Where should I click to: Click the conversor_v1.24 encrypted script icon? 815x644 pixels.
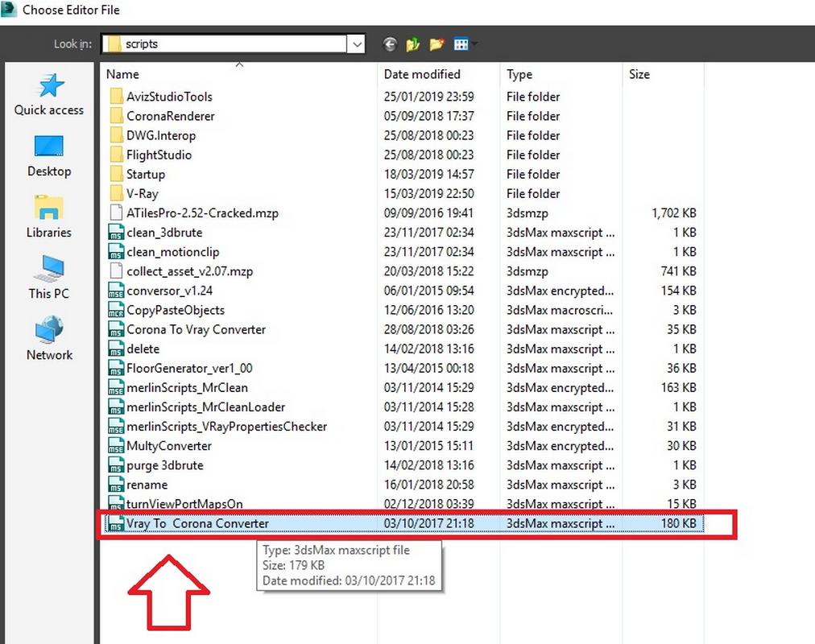click(116, 291)
